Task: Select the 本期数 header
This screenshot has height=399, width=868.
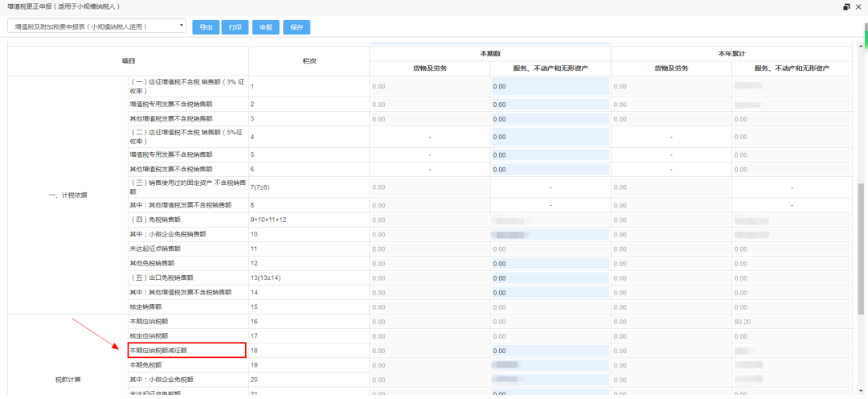Action: tap(490, 54)
